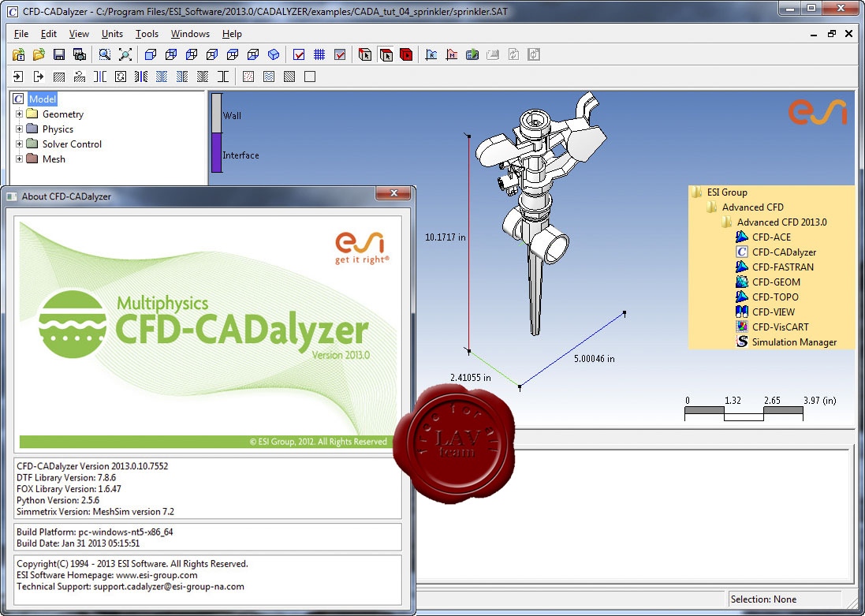Open the File menu

(21, 34)
